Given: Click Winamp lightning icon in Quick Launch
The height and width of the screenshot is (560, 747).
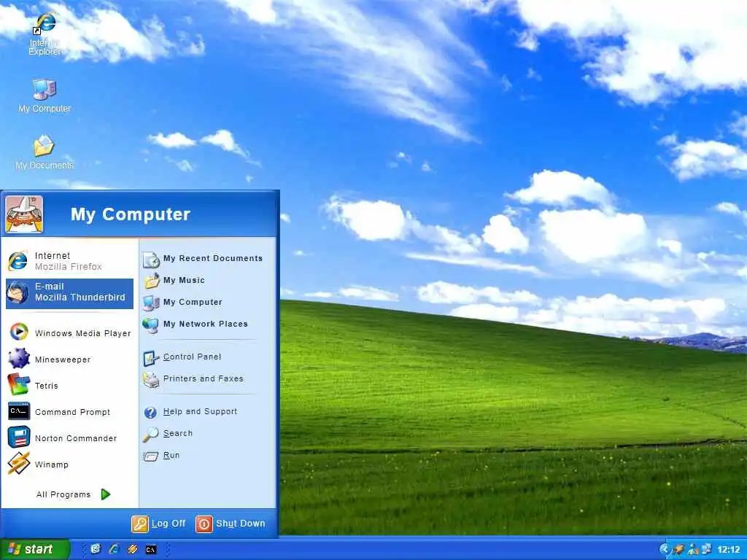Looking at the screenshot, I should pos(133,550).
